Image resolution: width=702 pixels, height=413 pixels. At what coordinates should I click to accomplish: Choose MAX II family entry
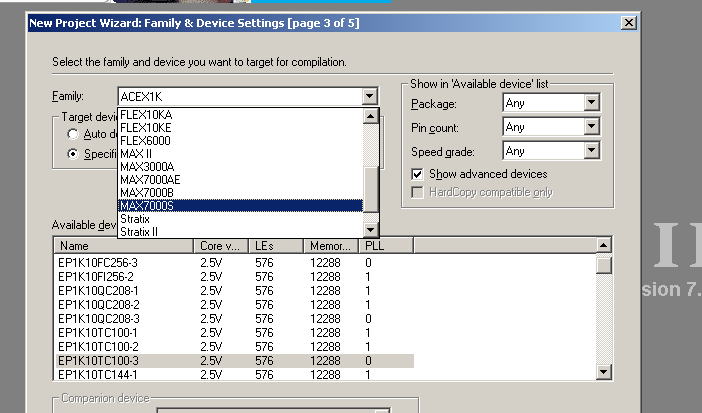point(240,154)
